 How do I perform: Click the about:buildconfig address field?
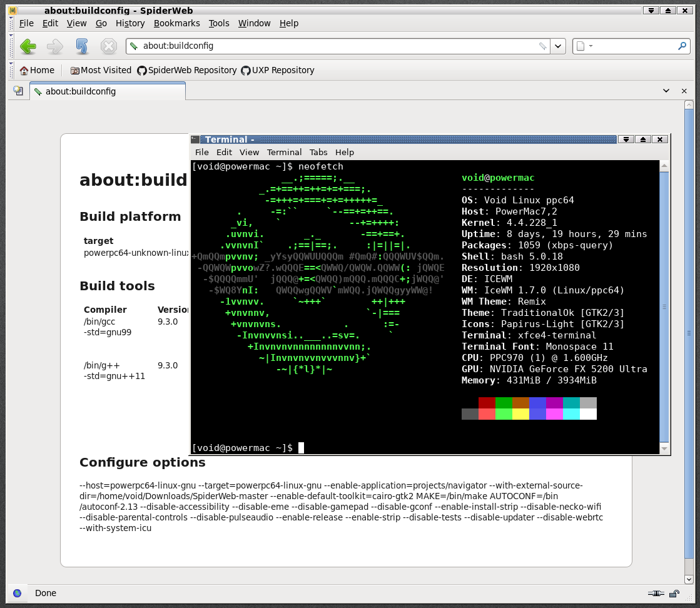[338, 46]
